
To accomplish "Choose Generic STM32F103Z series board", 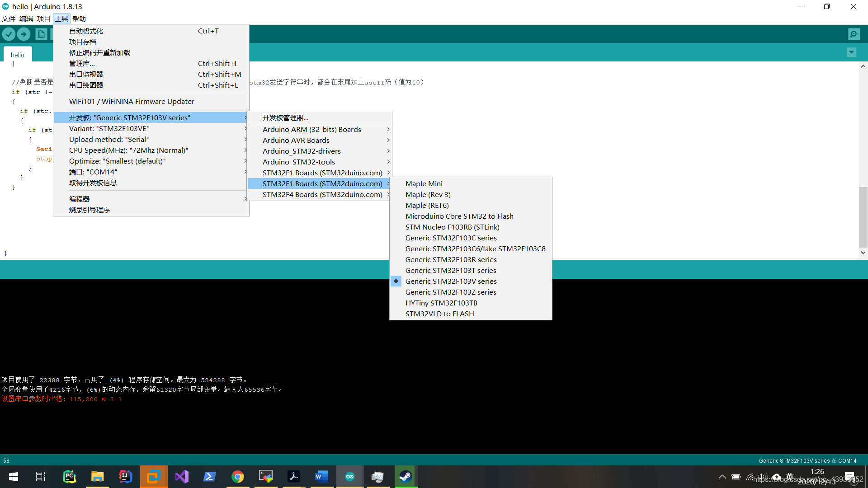I will [471, 292].
